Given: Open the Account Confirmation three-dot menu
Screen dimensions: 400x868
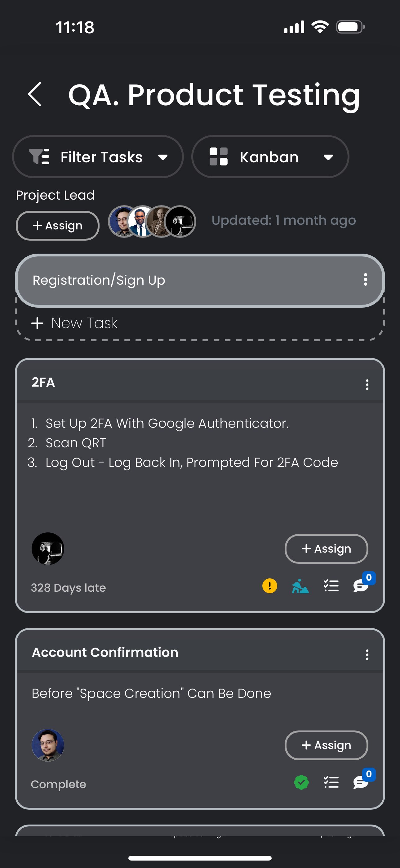Looking at the screenshot, I should (x=367, y=655).
